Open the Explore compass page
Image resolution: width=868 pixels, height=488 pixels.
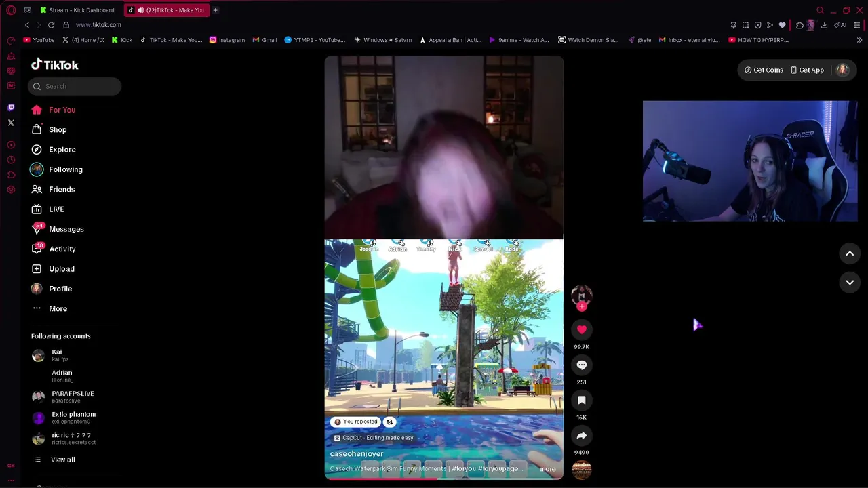tap(53, 150)
